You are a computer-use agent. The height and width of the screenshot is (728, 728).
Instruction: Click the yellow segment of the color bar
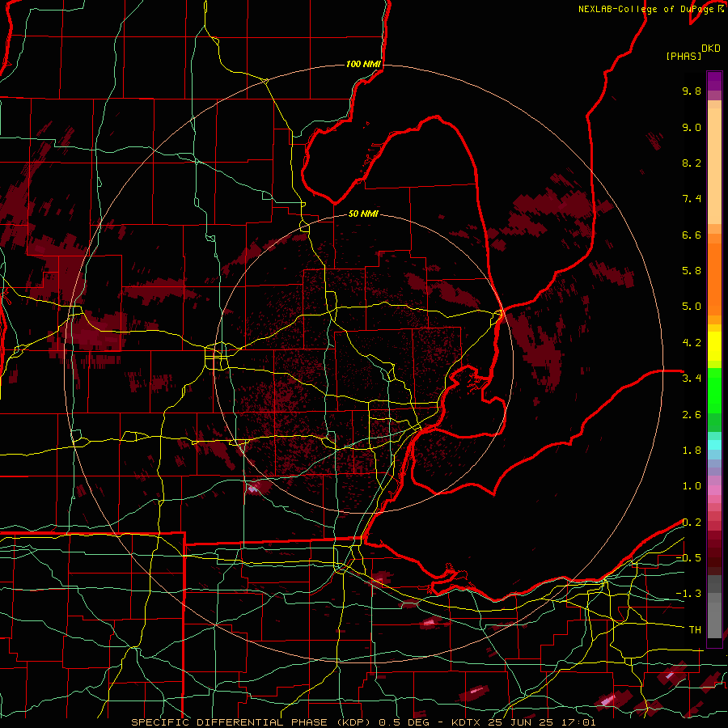[x=714, y=346]
